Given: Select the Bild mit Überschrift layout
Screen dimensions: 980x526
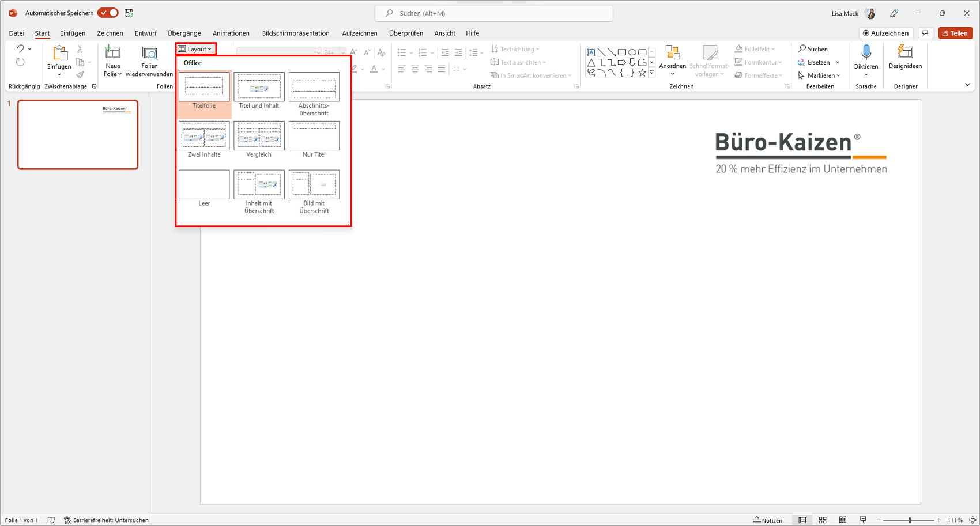Looking at the screenshot, I should [314, 192].
